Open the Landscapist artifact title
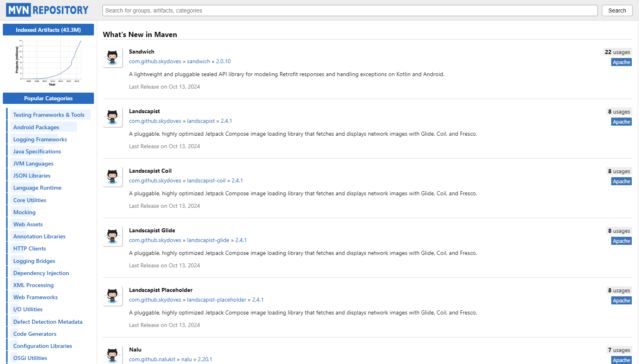This screenshot has width=639, height=364. click(x=144, y=111)
